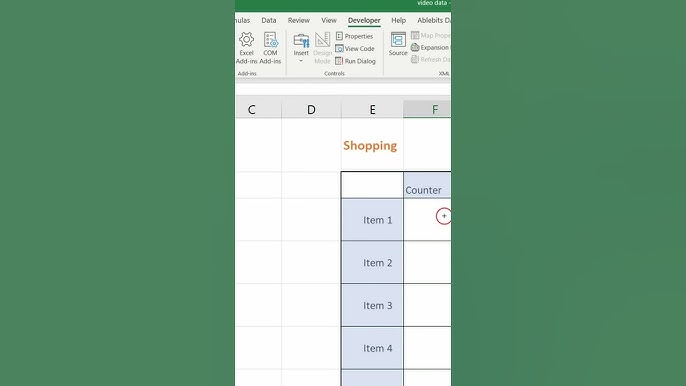This screenshot has height=386, width=686.
Task: Click the Insert controls toolbox icon
Action: (301, 40)
